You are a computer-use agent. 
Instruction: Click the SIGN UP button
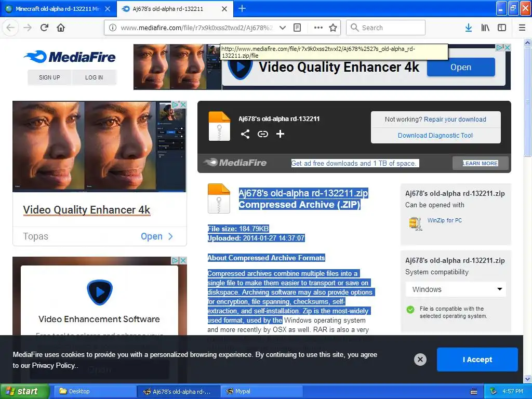[49, 77]
